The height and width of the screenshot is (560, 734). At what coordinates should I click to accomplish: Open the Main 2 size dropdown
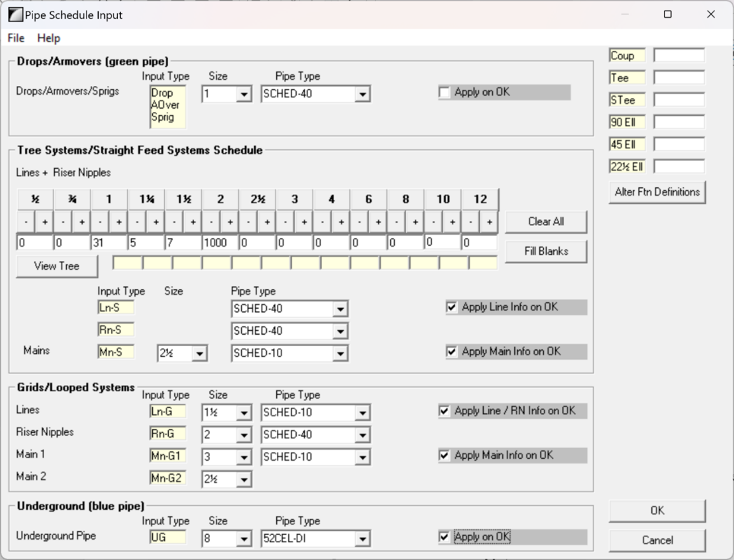coord(245,479)
